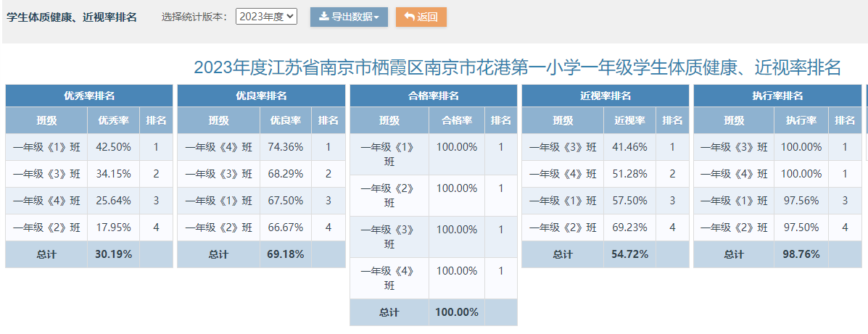Click the 97.56% execution rate cell
This screenshot has width=868, height=334.
802,200
